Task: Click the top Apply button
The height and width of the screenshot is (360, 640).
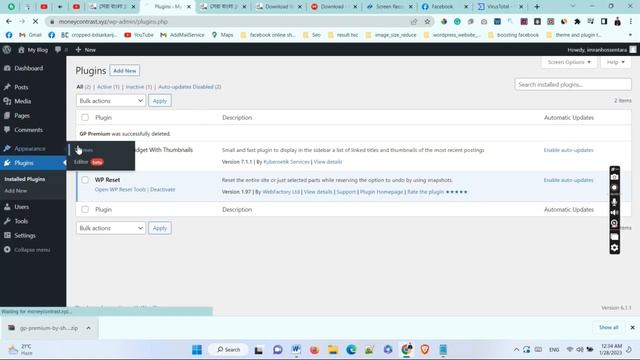Action: [160, 101]
